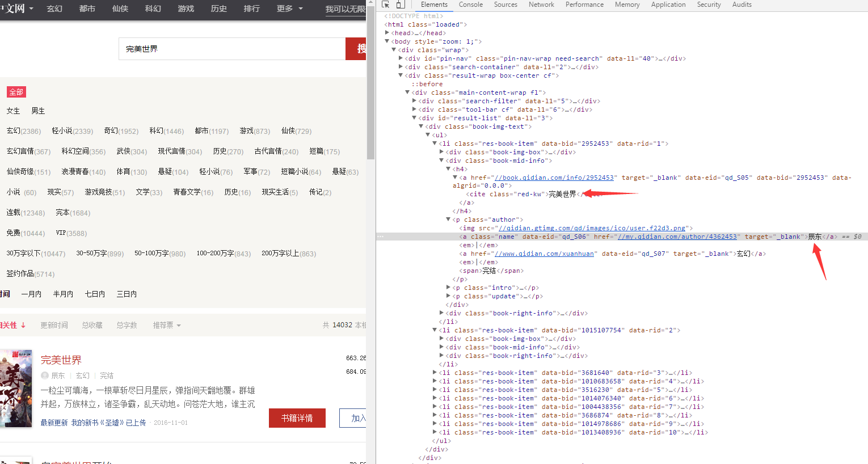Viewport: 868px width, 464px height.
Task: Focus the search box containing 完美世界
Action: (232, 49)
